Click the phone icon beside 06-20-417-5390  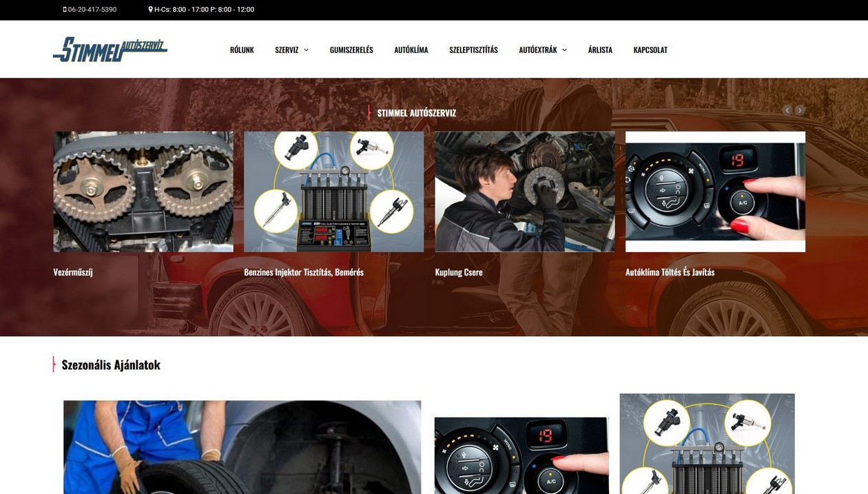coord(65,10)
